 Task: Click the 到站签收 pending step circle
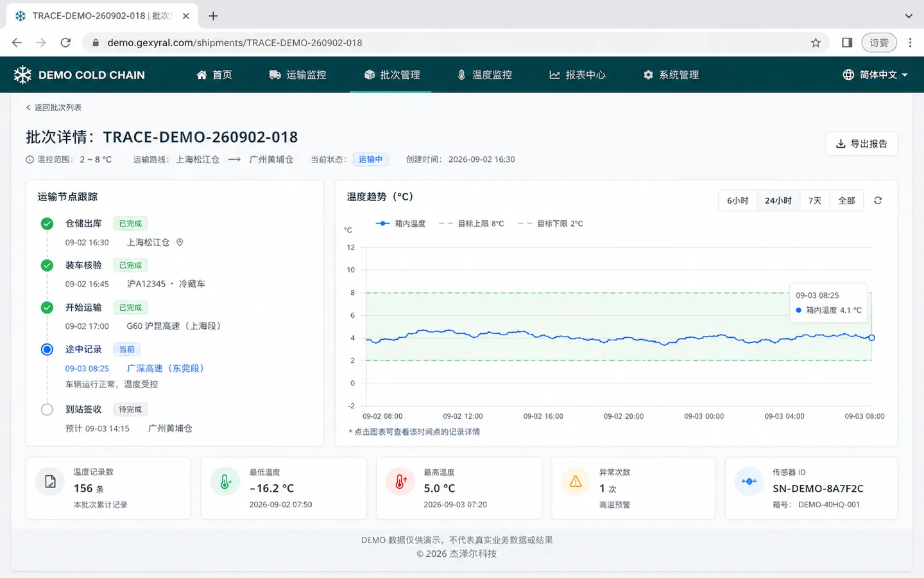click(47, 409)
